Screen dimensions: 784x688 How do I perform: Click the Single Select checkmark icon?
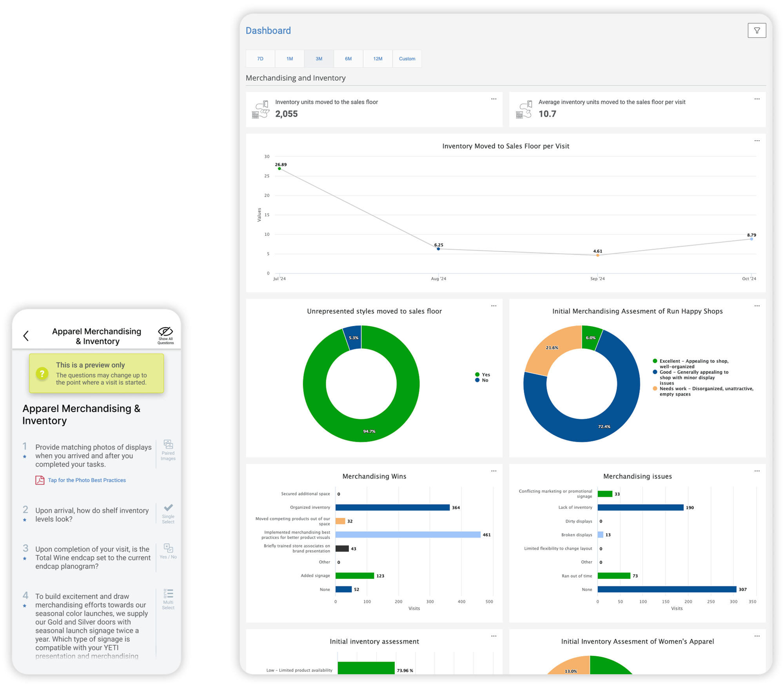pos(168,508)
